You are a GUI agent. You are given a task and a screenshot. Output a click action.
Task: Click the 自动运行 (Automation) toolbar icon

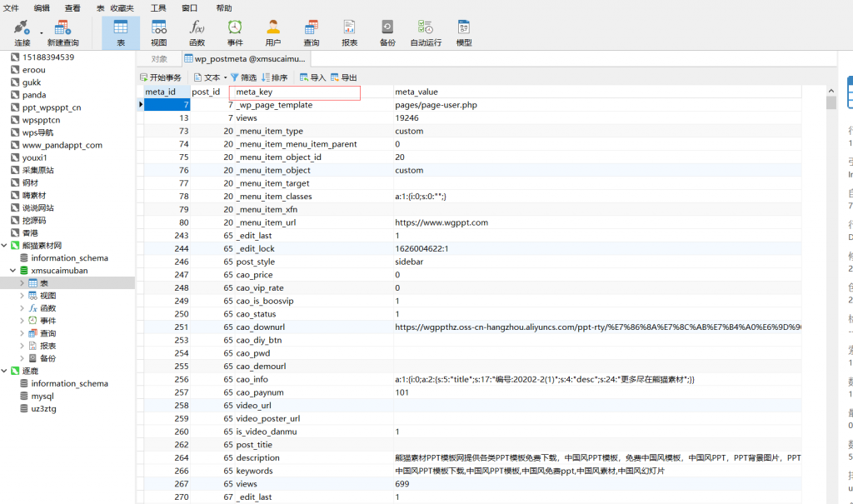click(x=426, y=32)
